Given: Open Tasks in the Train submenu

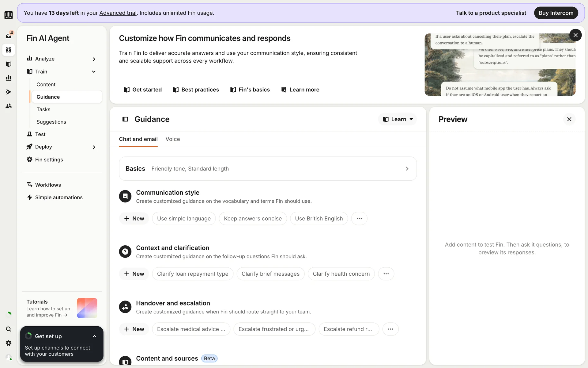Looking at the screenshot, I should (x=43, y=109).
